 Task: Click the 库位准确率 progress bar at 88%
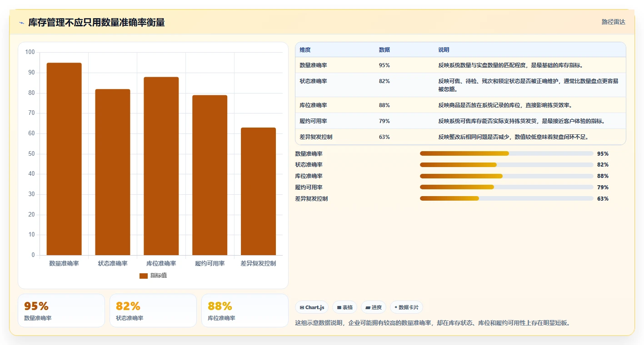click(x=507, y=176)
